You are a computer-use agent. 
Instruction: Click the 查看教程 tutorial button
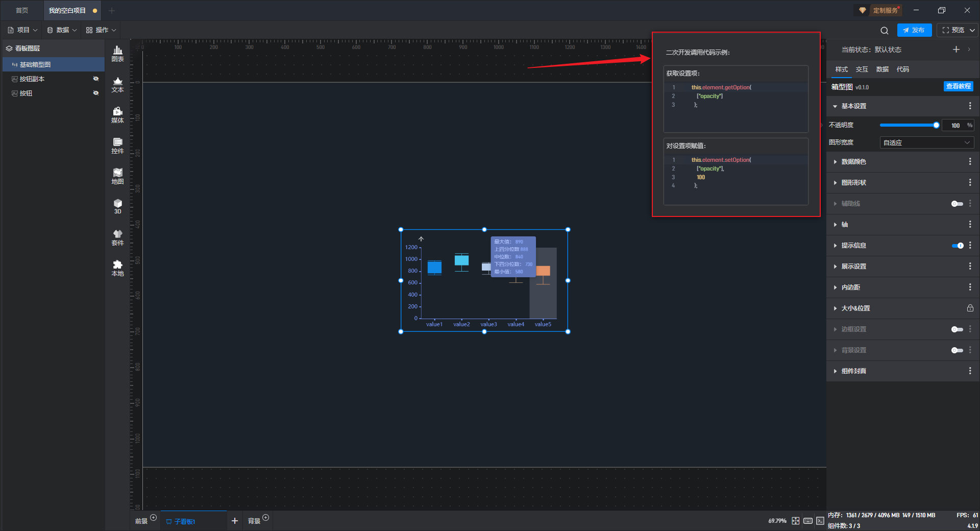coord(958,86)
